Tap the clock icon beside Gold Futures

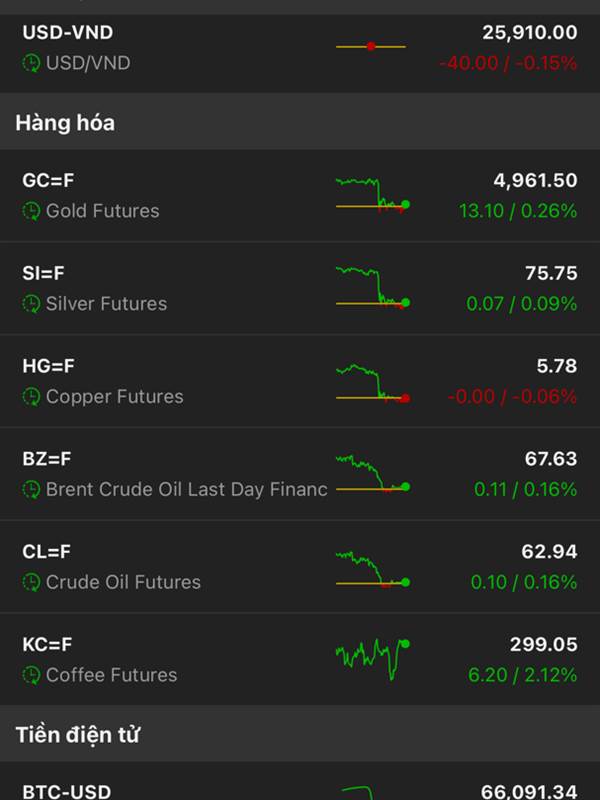click(x=31, y=211)
